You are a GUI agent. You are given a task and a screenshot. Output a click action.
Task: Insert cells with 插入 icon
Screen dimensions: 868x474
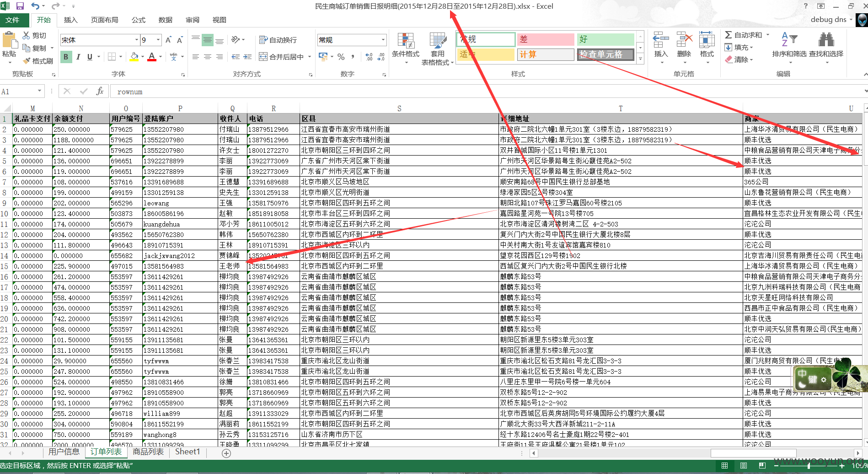click(x=661, y=47)
